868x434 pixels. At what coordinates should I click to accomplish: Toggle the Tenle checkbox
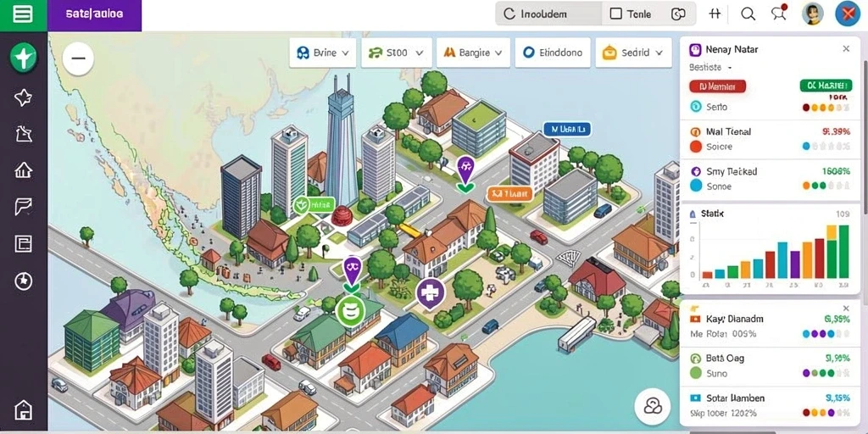point(615,14)
